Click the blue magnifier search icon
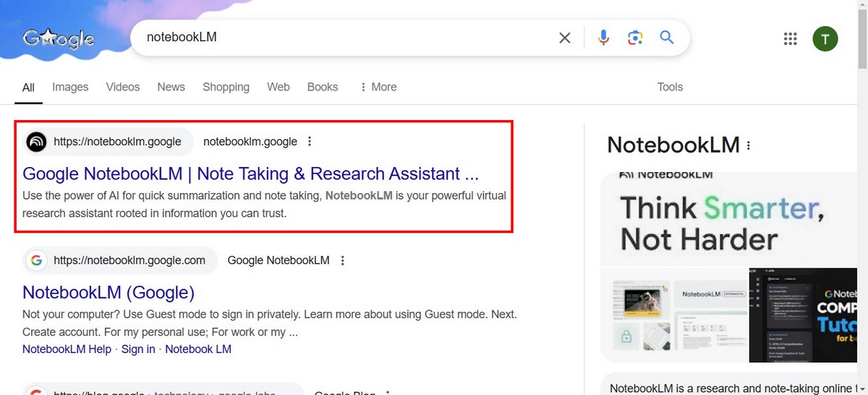Viewport: 868px width, 395px height. pos(667,38)
